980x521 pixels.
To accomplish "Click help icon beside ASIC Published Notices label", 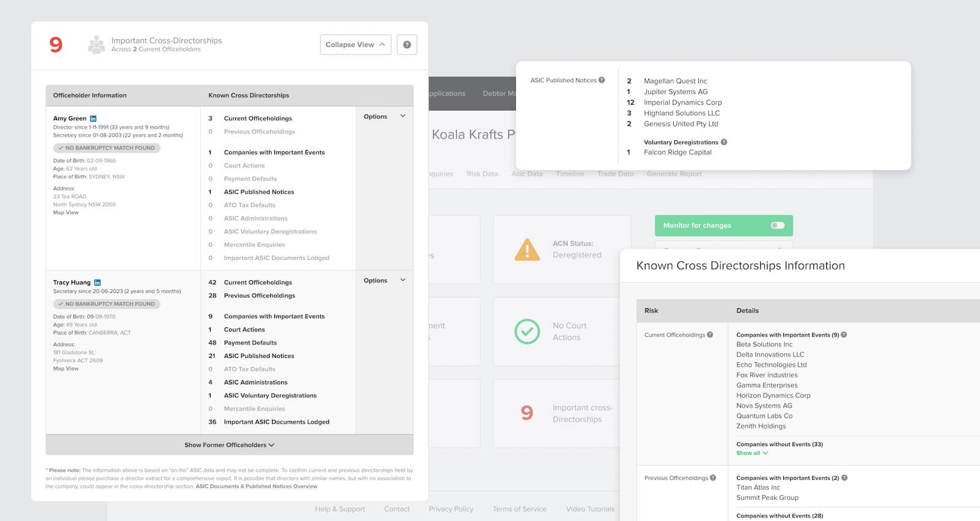I will [x=601, y=80].
